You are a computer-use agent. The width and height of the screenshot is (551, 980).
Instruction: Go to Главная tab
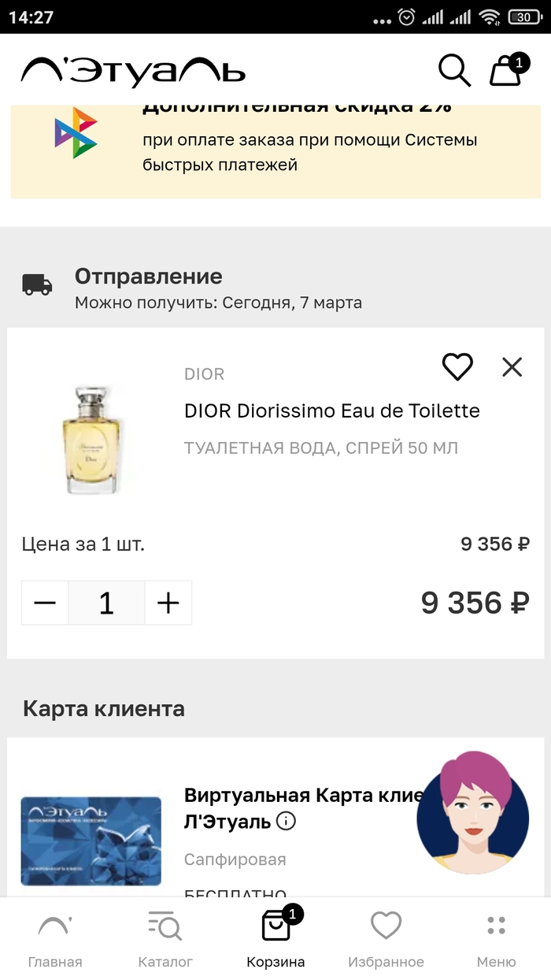click(55, 939)
